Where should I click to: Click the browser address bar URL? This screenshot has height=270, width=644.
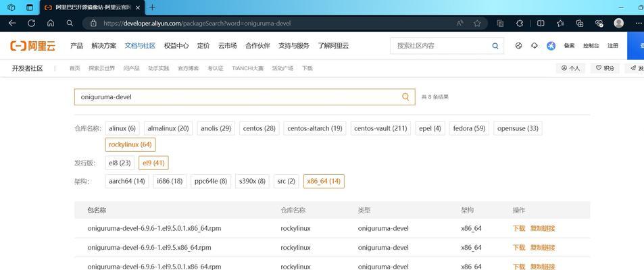coord(197,24)
